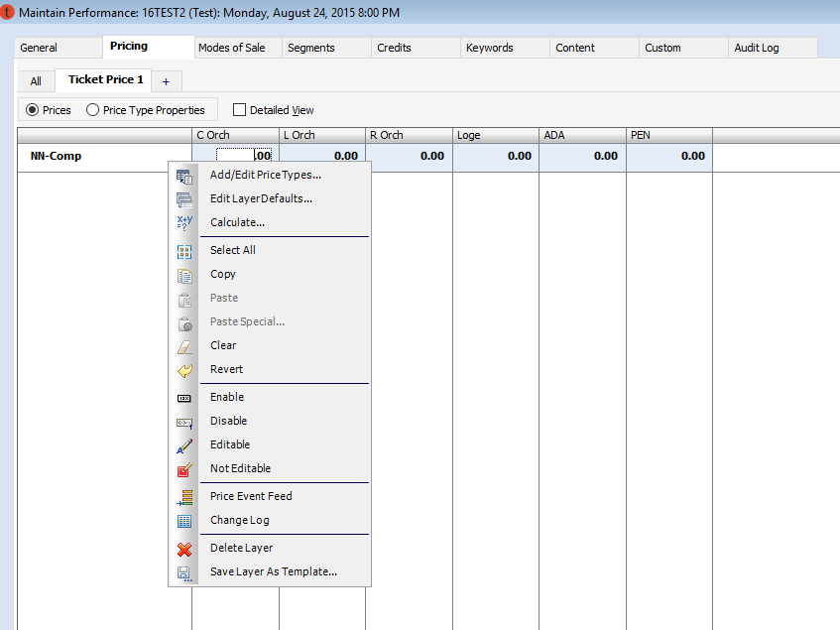Add a new pricing layer with plus tab

point(167,81)
